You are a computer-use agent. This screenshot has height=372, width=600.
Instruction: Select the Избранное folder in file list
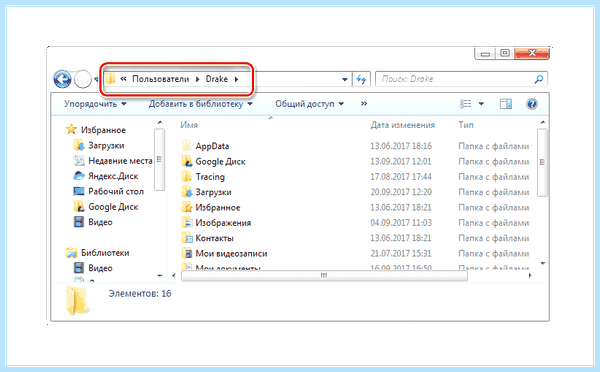point(218,207)
